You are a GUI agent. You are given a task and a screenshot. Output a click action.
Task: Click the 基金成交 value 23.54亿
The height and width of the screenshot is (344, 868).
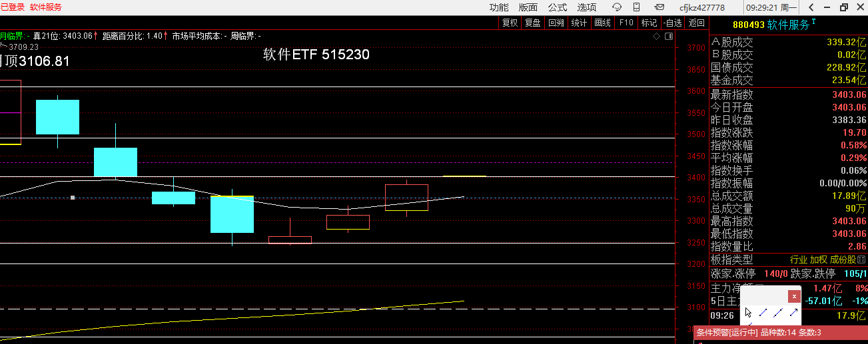pos(849,80)
